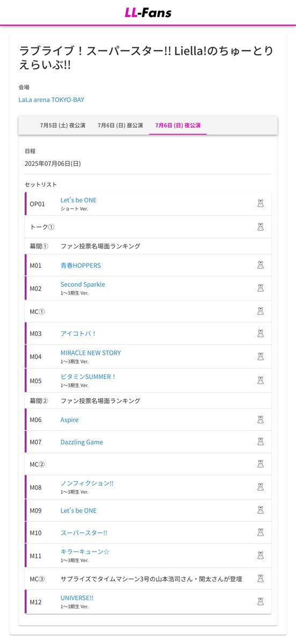The width and height of the screenshot is (296, 644).
Task: Open the アイコトバ！ song link
Action: (78, 333)
